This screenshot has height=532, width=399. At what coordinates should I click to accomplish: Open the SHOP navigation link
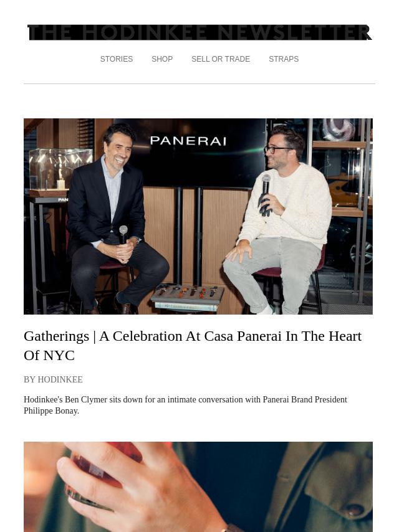tap(162, 59)
